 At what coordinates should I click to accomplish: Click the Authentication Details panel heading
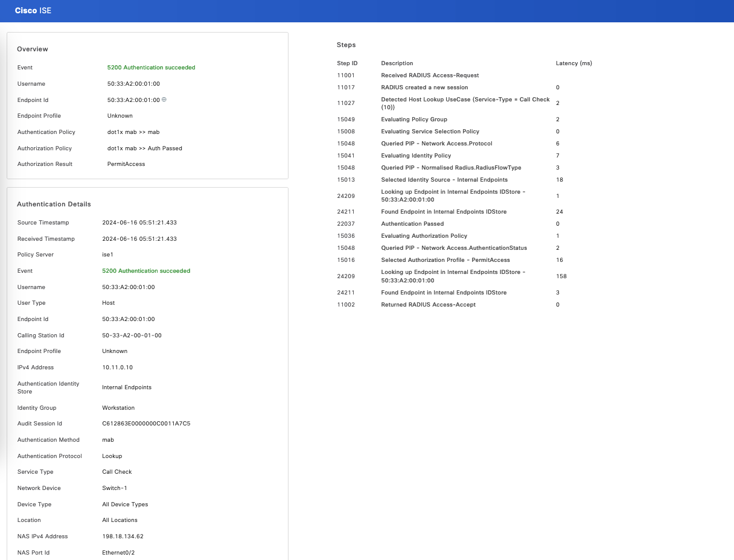pos(54,204)
